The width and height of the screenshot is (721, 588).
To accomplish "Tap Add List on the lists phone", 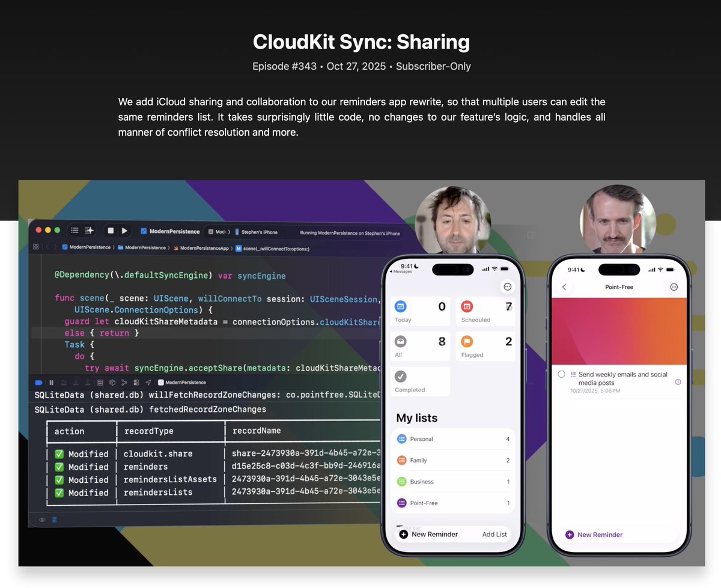I will (494, 534).
